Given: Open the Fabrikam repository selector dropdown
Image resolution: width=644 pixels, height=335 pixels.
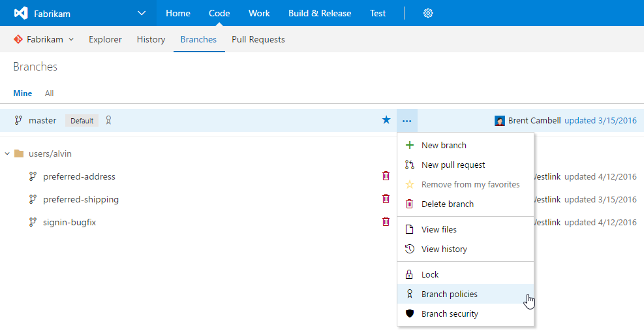Looking at the screenshot, I should pos(44,39).
